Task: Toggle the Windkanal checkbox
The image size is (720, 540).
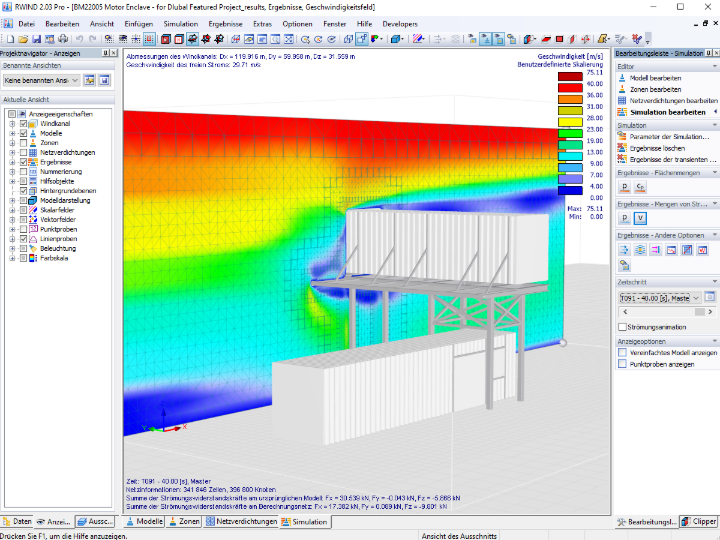Action: tap(23, 124)
